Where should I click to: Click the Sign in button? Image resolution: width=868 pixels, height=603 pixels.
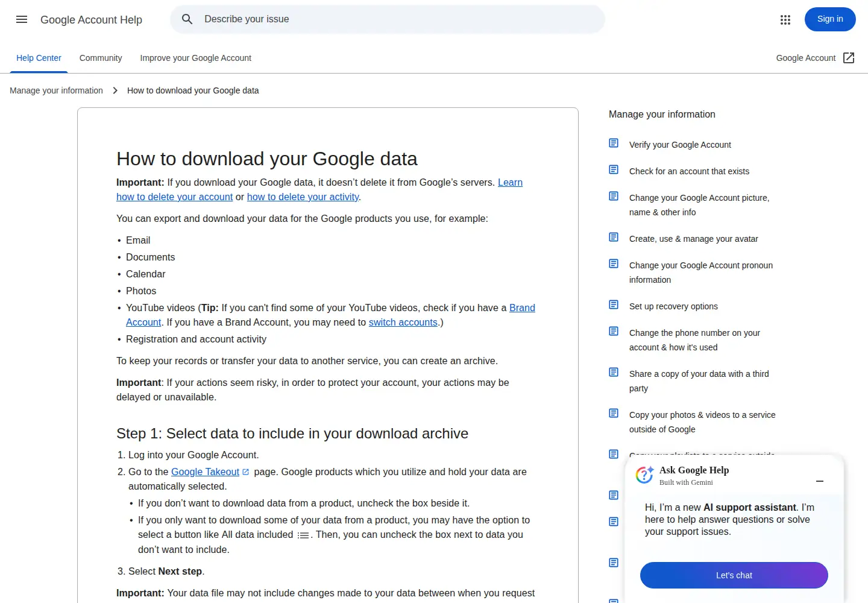830,19
